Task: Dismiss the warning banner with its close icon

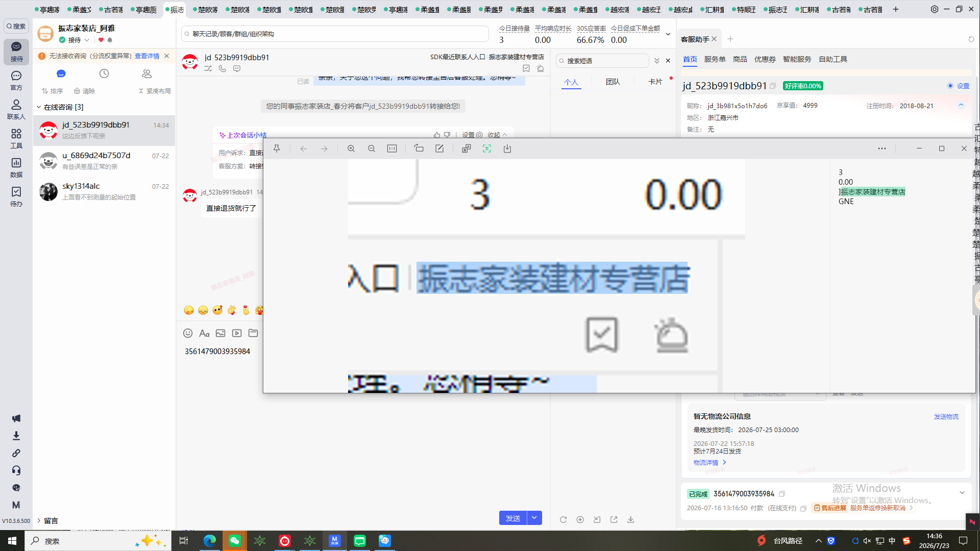Action: [x=166, y=56]
